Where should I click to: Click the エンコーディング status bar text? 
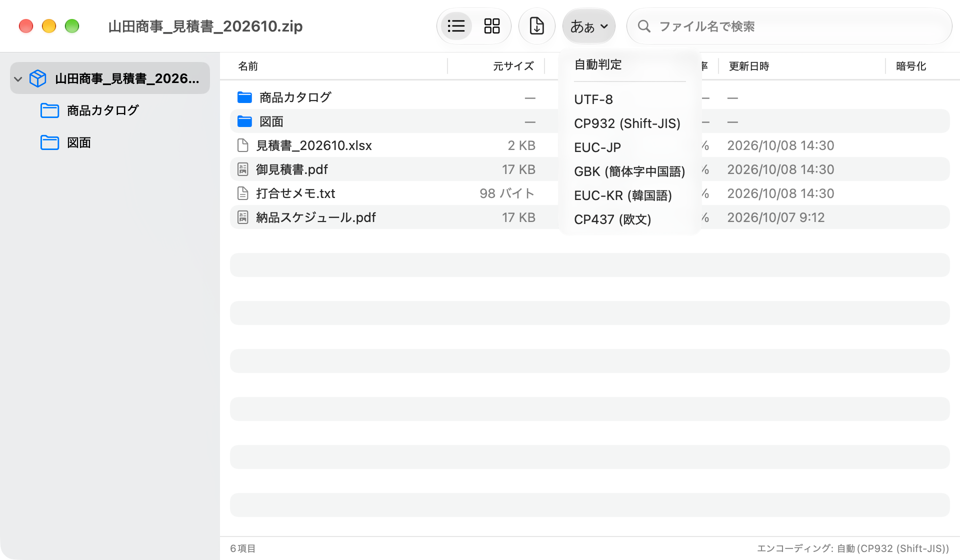(x=853, y=548)
